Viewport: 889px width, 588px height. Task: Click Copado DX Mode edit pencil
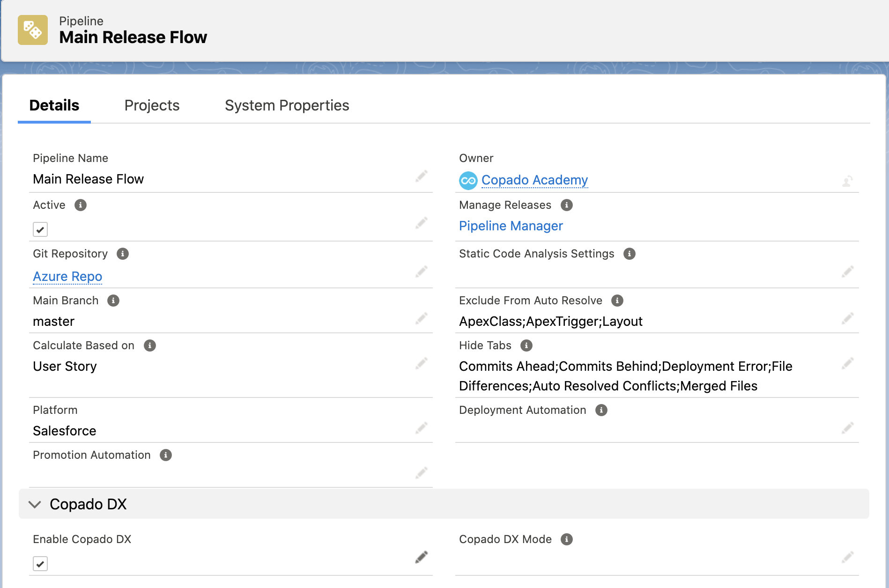(x=848, y=558)
